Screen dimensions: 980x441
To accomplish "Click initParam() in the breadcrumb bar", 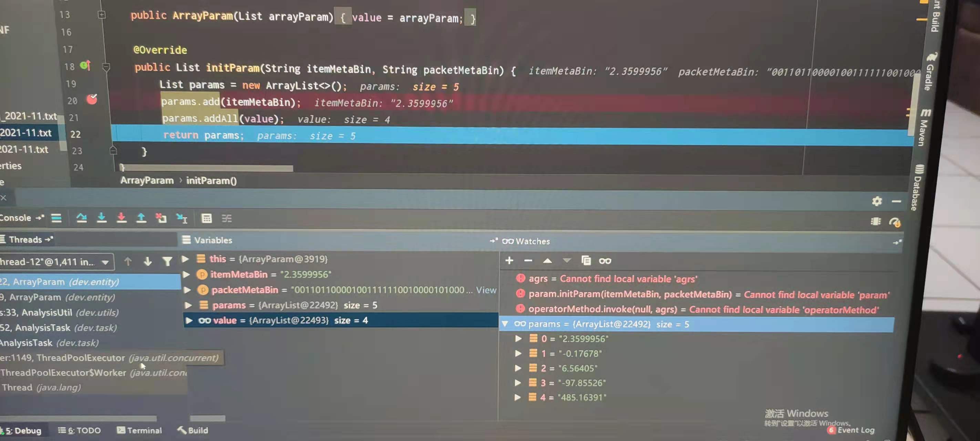I will click(212, 181).
